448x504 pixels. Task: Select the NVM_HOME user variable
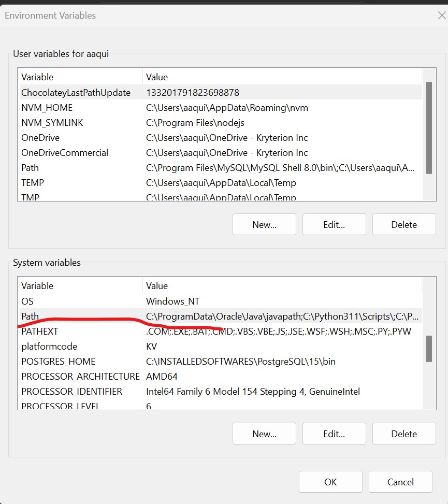point(47,108)
